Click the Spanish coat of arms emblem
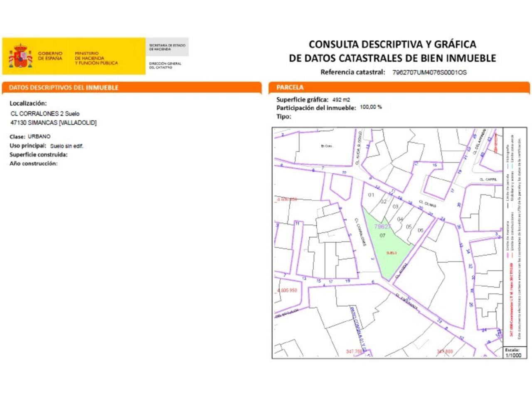This screenshot has width=532, height=399. 20,56
